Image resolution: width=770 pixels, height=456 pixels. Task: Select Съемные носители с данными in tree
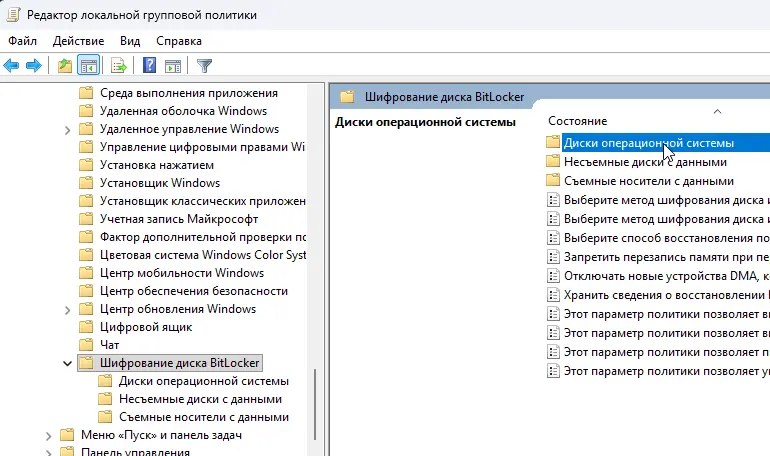tap(203, 417)
